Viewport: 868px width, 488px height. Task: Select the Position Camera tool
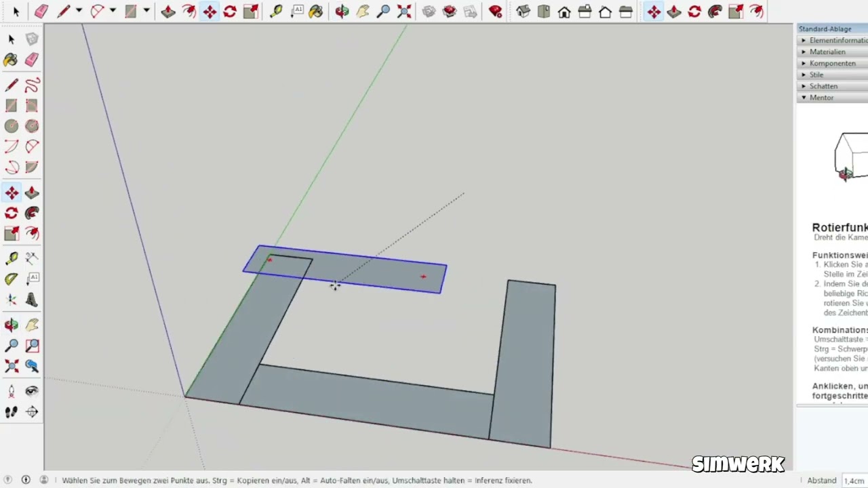click(12, 391)
